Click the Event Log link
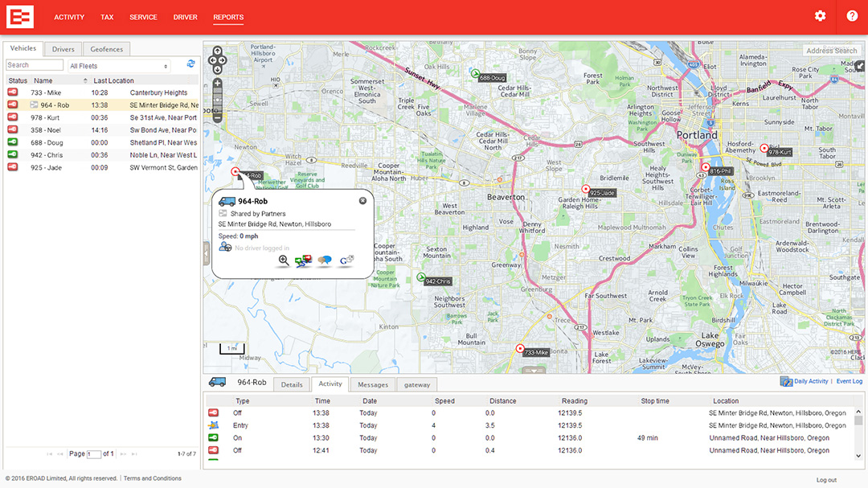Viewport: 868px width, 488px height. coord(850,381)
